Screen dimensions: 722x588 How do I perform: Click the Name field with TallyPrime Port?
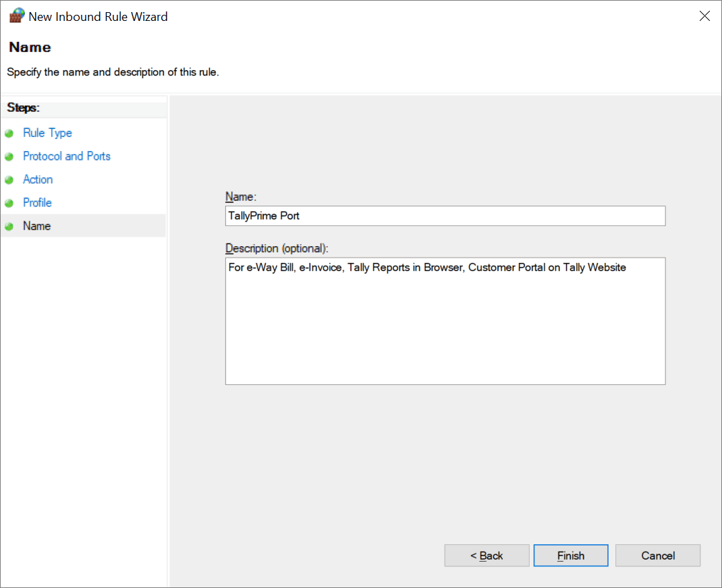[445, 216]
